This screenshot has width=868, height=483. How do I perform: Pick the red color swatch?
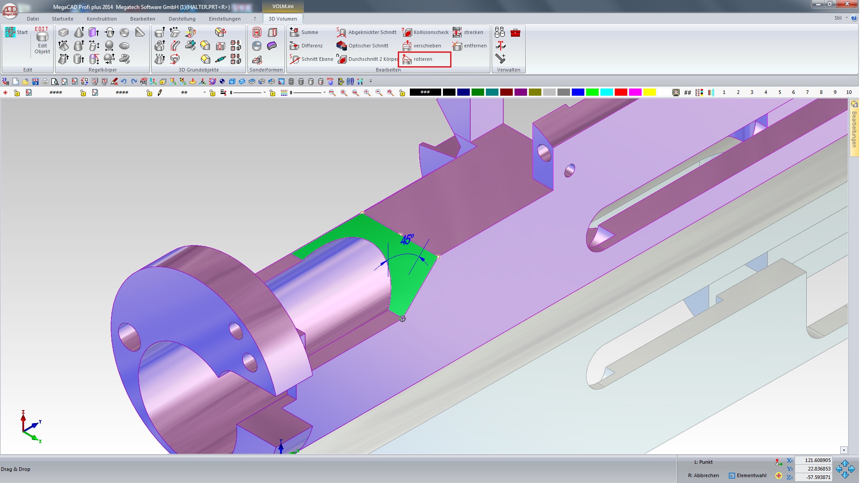(621, 92)
